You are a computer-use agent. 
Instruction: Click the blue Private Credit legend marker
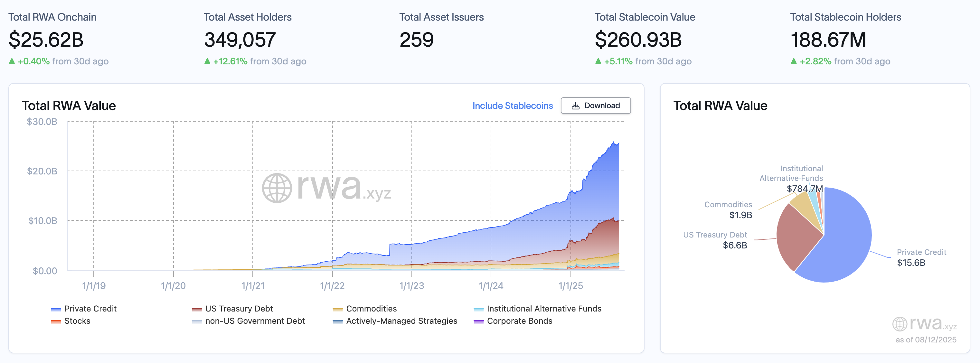click(x=56, y=309)
